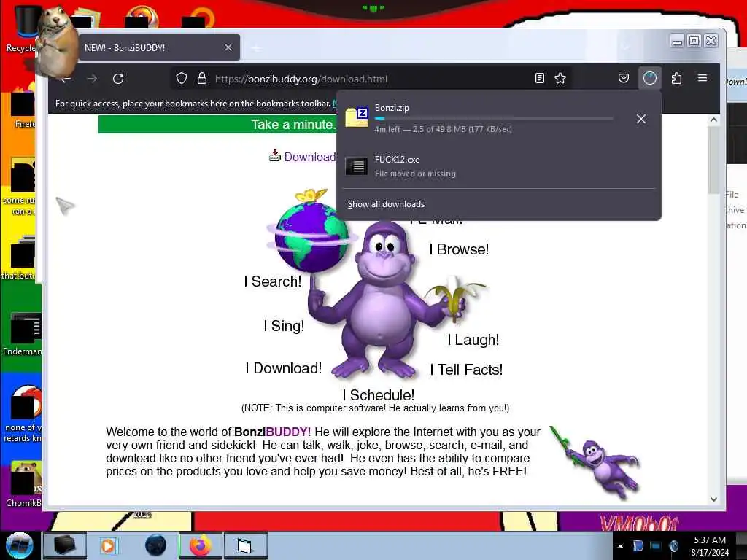This screenshot has height=560, width=747.
Task: Click 'I Tell Facts!' text
Action: (x=466, y=370)
